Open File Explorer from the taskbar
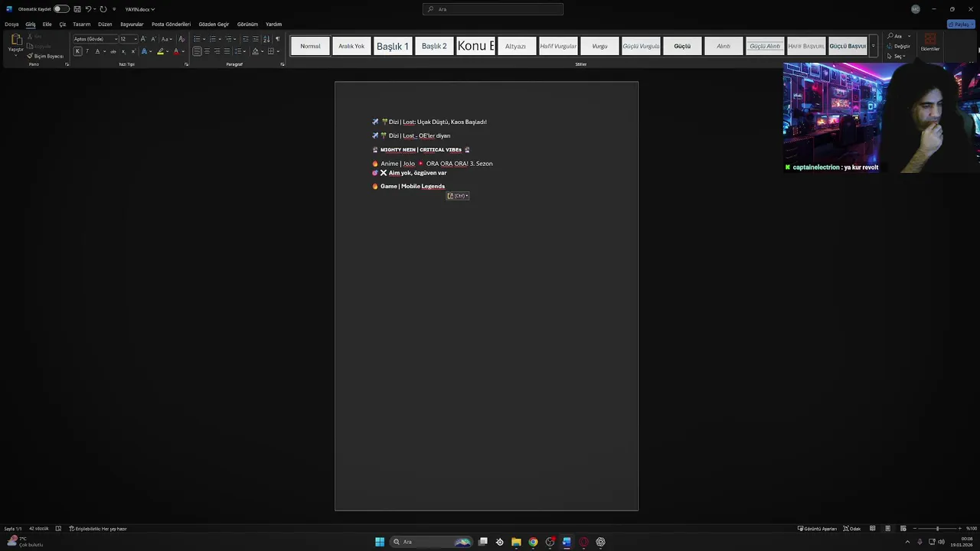 [x=516, y=542]
